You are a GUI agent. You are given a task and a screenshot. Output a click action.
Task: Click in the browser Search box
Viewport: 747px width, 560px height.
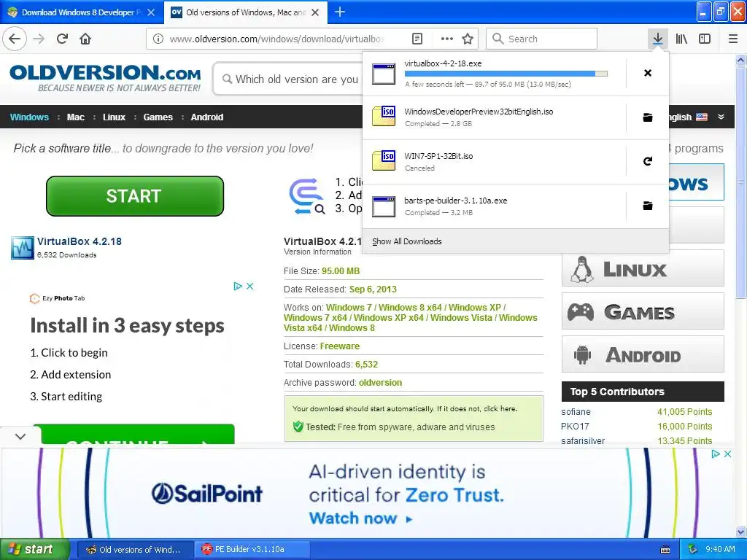pyautogui.click(x=542, y=39)
